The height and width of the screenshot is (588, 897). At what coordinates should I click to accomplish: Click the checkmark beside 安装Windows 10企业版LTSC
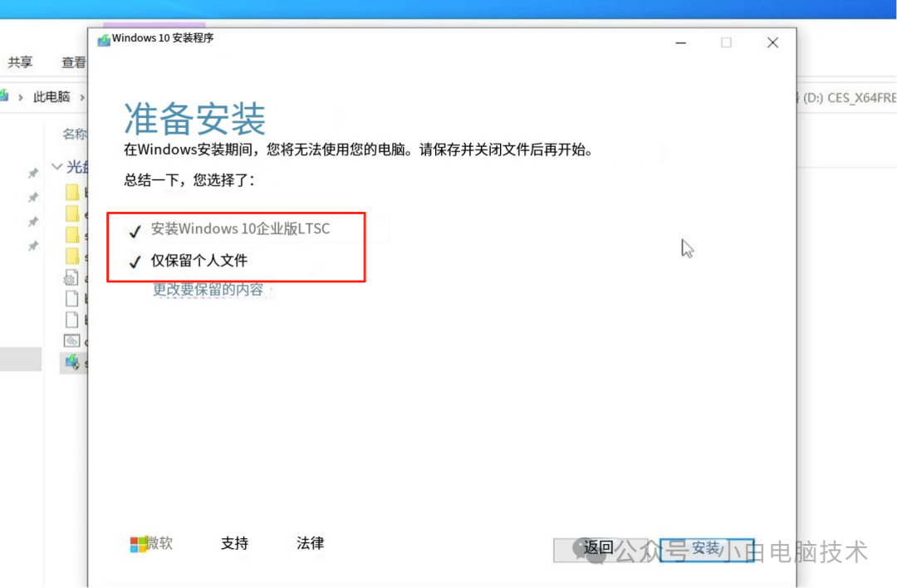135,231
